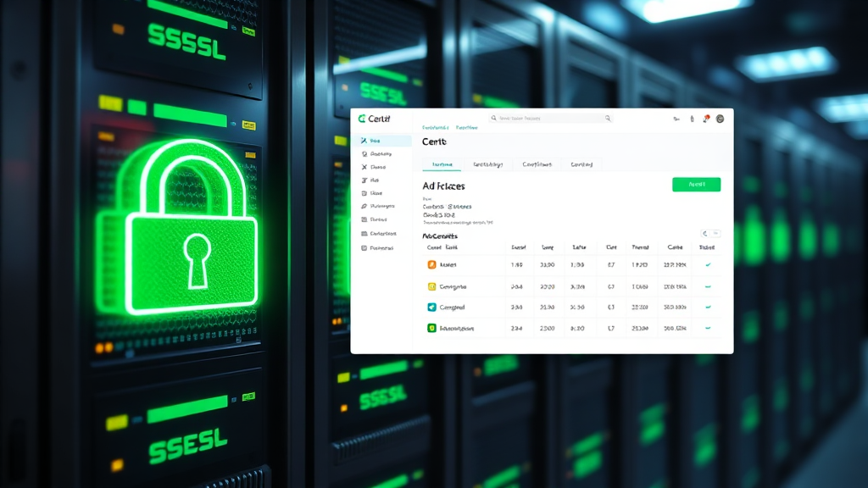This screenshot has width=868, height=488.
Task: Click the first breadcrumb link above Certit heading
Action: [436, 128]
